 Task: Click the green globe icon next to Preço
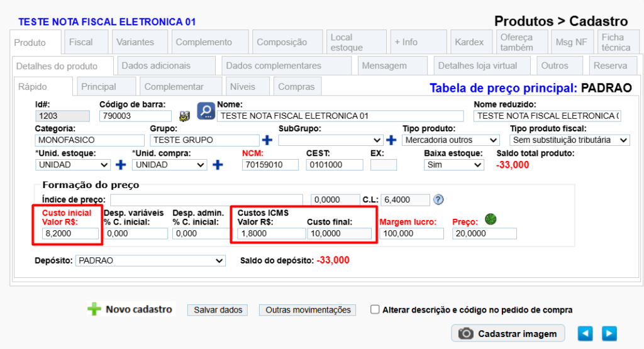[491, 219]
